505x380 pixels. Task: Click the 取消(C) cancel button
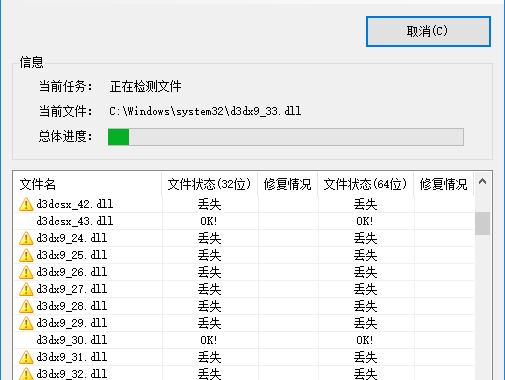click(428, 31)
